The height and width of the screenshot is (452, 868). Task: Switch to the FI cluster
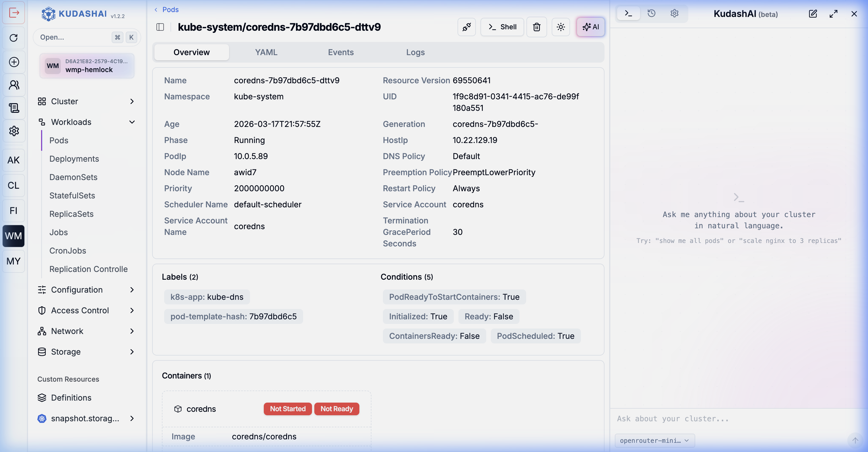[13, 211]
